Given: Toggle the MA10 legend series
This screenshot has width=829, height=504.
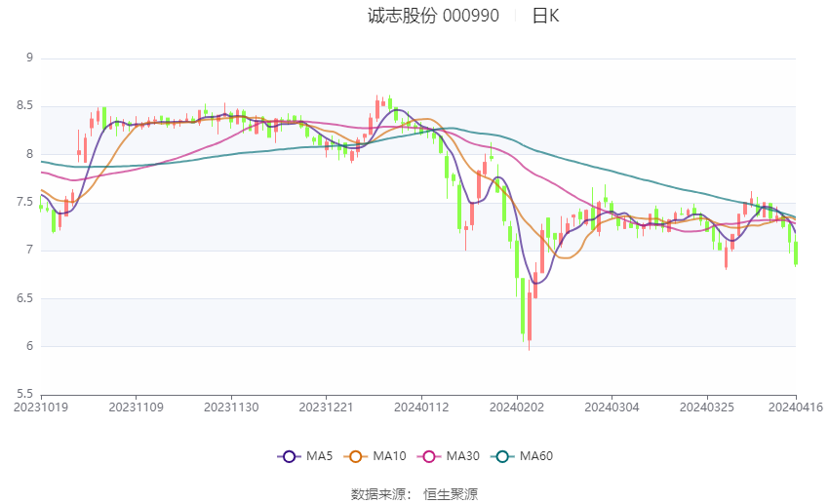Looking at the screenshot, I should 375,456.
